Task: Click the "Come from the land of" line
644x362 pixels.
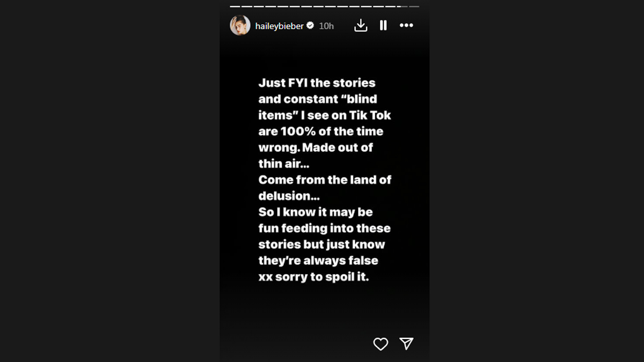Action: coord(325,180)
